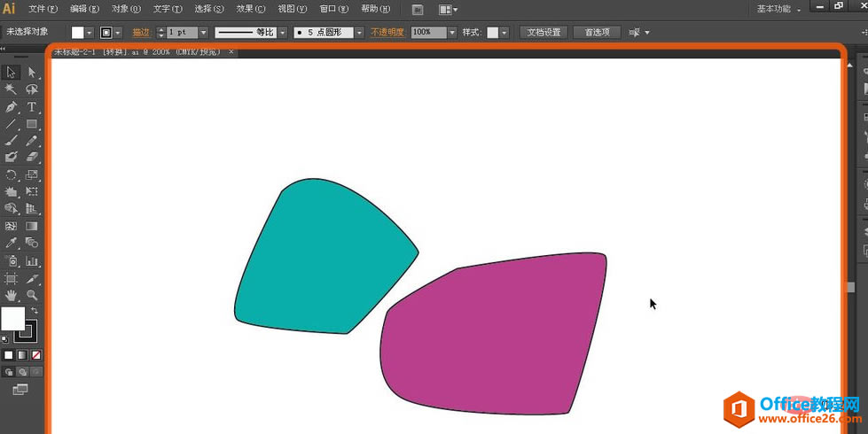This screenshot has height=434, width=868.
Task: Enable Draw Inside mode
Action: [x=36, y=372]
